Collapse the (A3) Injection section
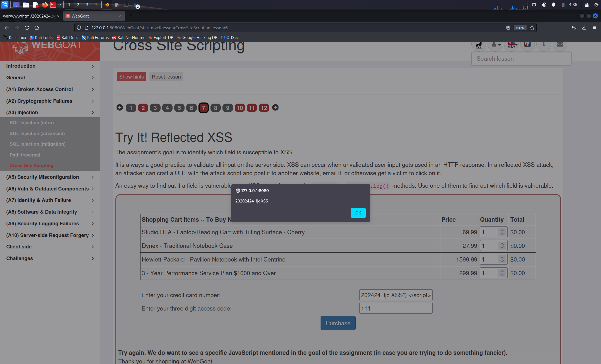Image resolution: width=601 pixels, height=364 pixels. pyautogui.click(x=50, y=113)
